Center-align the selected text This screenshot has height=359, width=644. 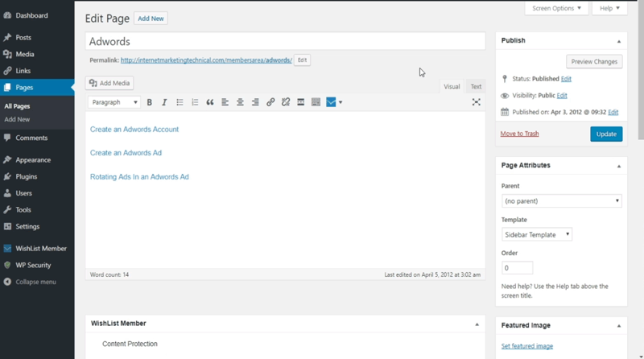(x=240, y=102)
